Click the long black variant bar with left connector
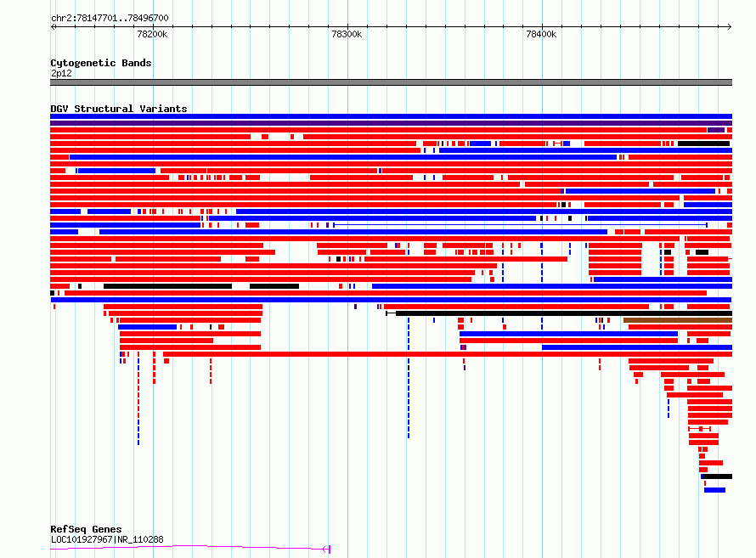 pos(559,313)
